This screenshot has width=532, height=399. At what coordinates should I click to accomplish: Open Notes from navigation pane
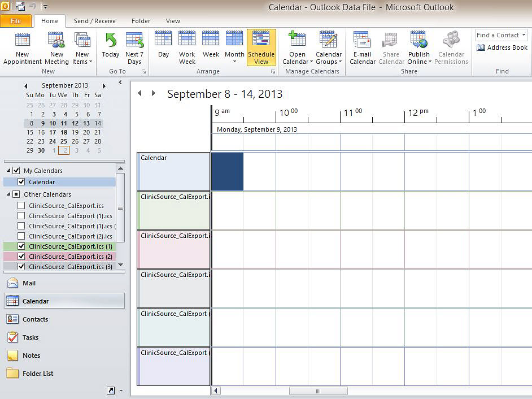coord(64,355)
